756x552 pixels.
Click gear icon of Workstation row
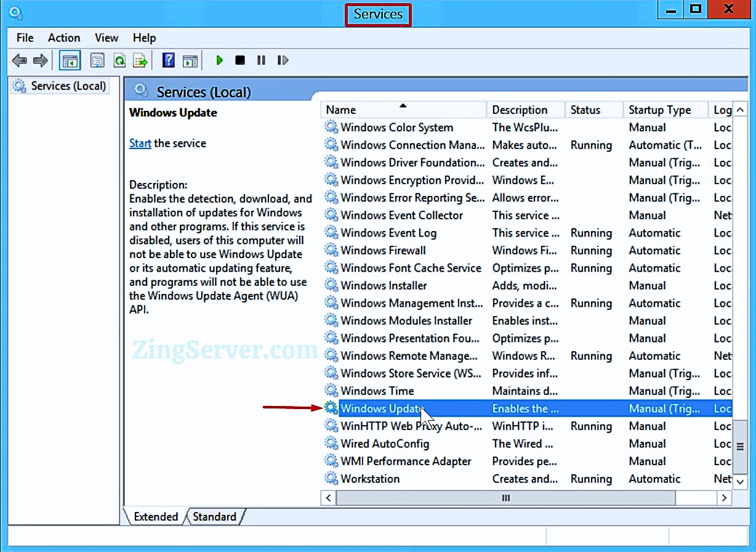tap(331, 479)
